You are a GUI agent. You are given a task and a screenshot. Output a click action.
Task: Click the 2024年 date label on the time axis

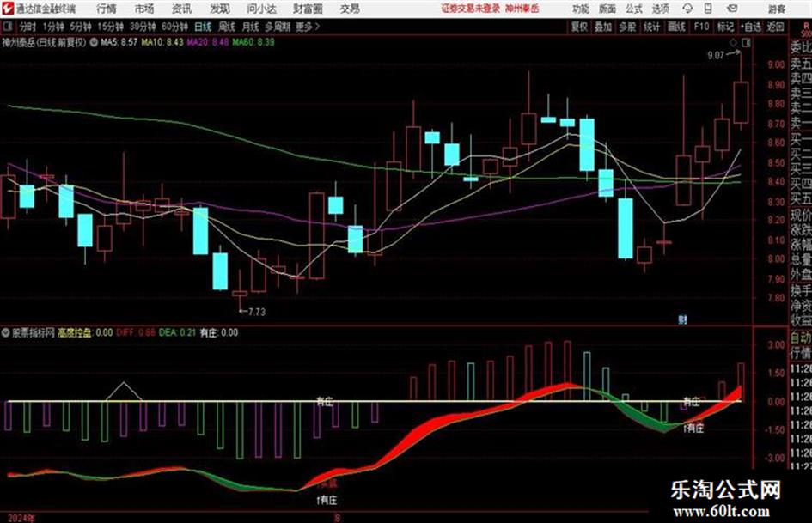(21, 518)
